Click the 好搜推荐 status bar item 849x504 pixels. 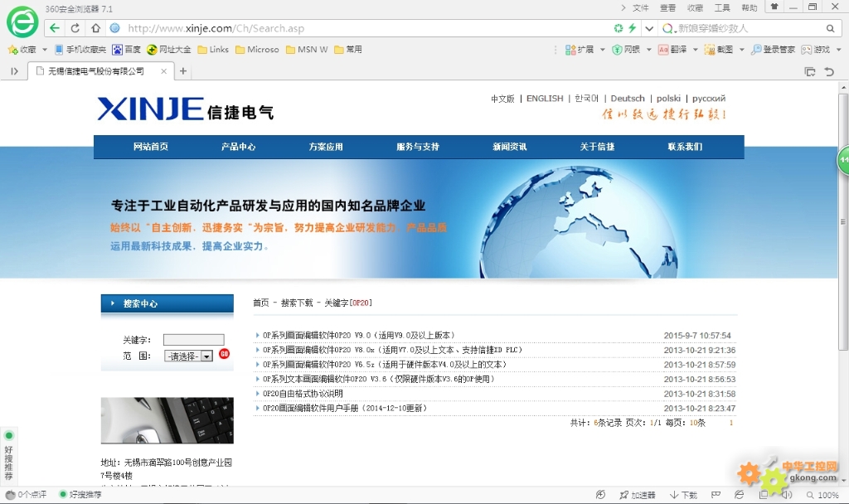[80, 495]
